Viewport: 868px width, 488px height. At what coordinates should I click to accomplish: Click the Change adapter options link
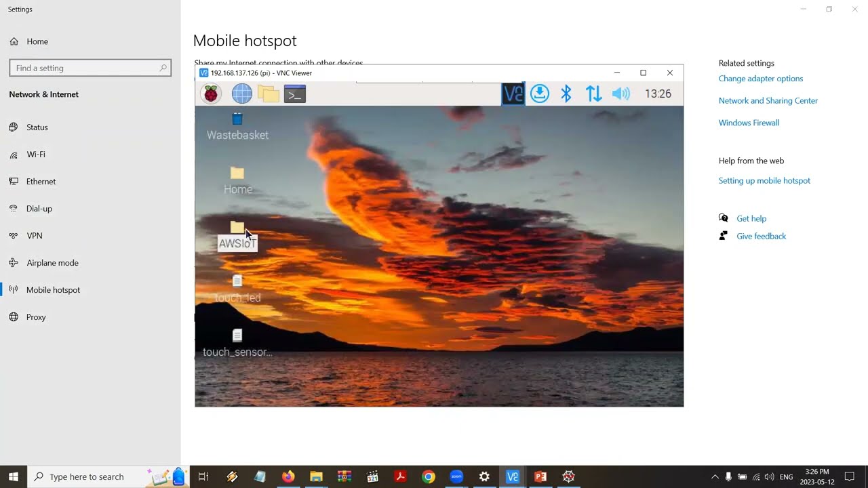tap(761, 79)
